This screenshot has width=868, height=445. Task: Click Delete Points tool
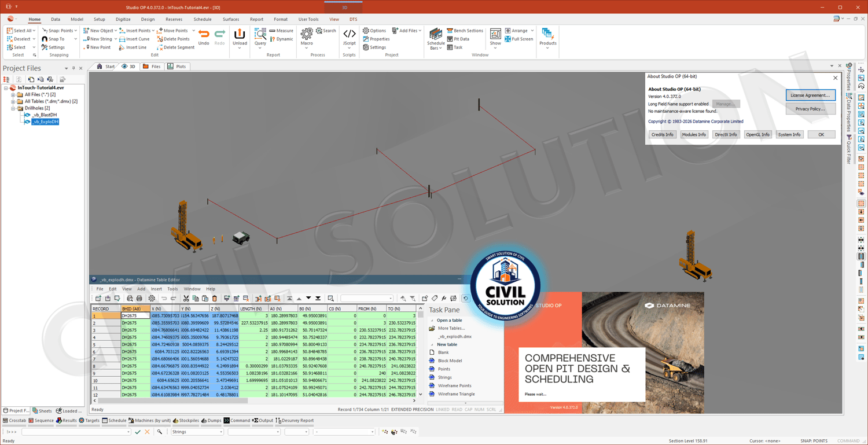click(174, 39)
